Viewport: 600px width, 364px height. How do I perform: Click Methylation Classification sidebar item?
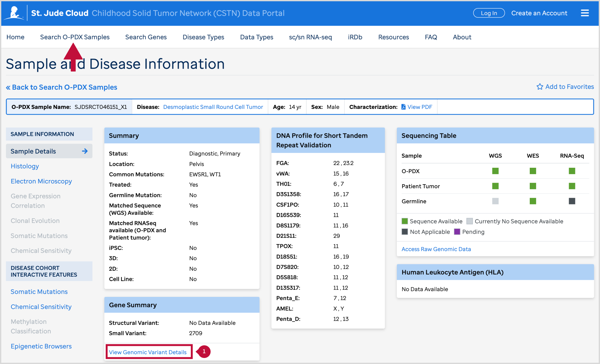[x=31, y=326]
